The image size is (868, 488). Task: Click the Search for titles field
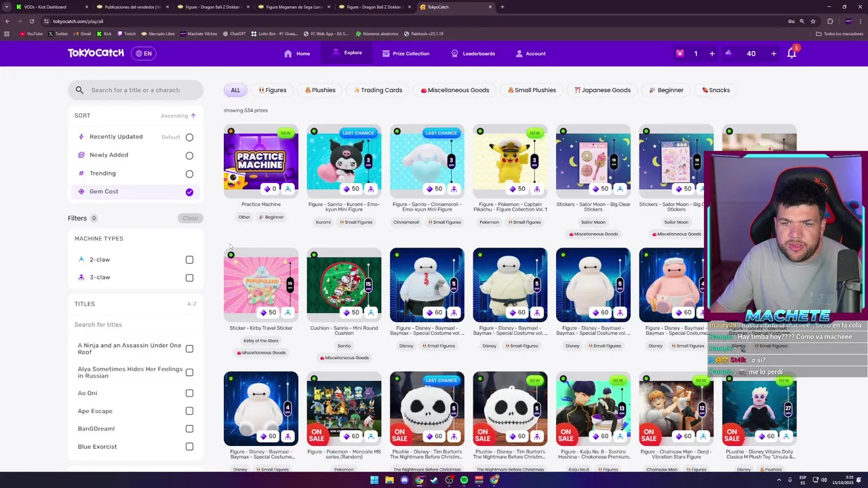point(136,325)
